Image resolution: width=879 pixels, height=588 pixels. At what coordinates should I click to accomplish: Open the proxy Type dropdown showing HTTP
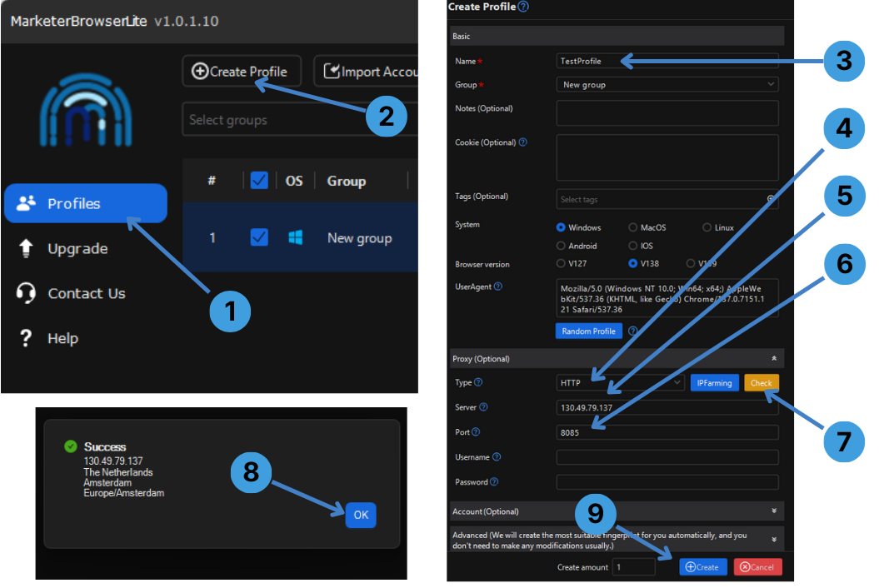(620, 383)
